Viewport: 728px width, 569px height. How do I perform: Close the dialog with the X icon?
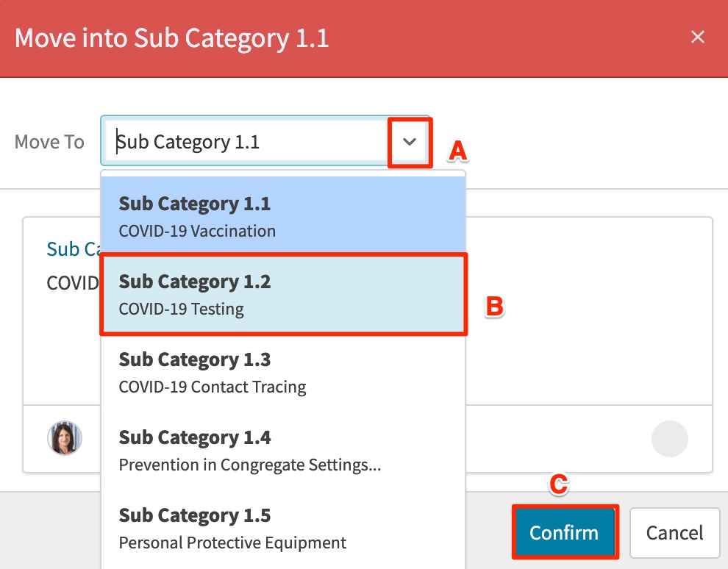click(697, 37)
